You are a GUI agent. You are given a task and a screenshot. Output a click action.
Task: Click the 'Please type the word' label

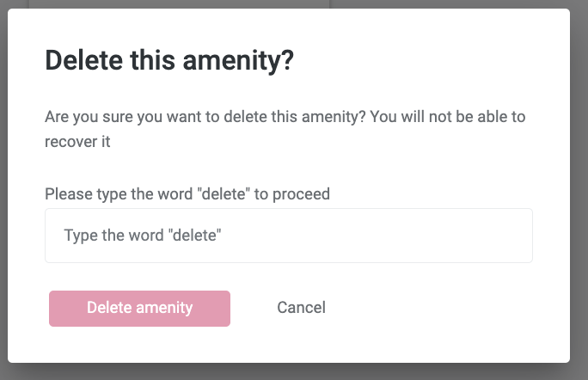click(187, 193)
